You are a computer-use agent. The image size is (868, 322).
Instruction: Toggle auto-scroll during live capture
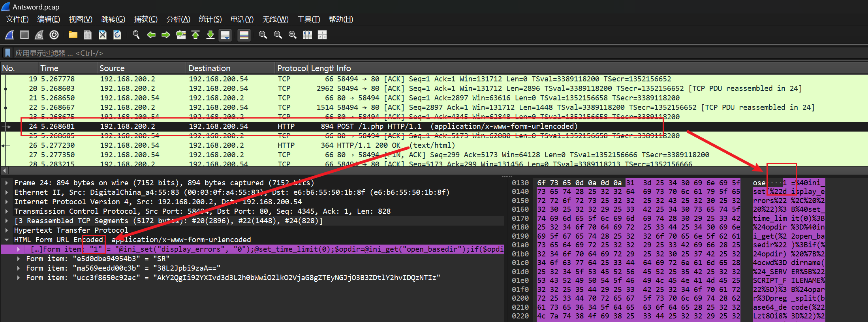(x=225, y=35)
